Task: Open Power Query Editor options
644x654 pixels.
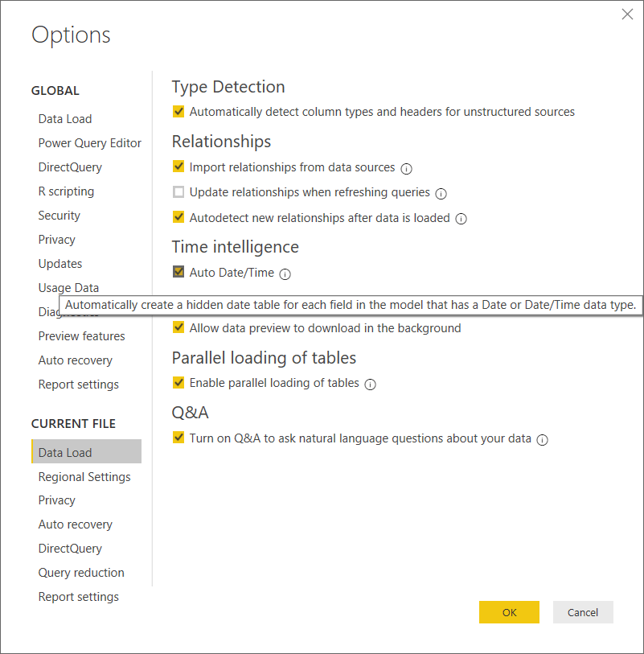Action: (89, 143)
